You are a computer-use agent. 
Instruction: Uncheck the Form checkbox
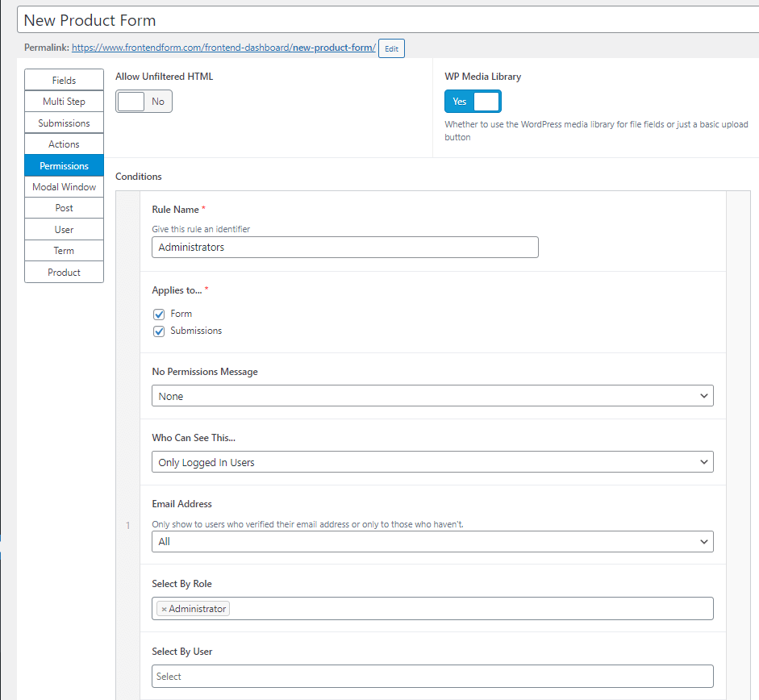point(159,315)
